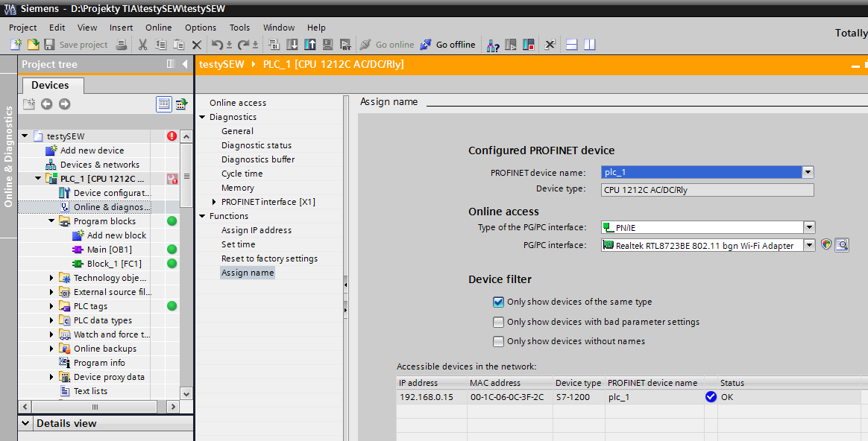
Task: Click the Download to device icon
Action: tap(292, 44)
